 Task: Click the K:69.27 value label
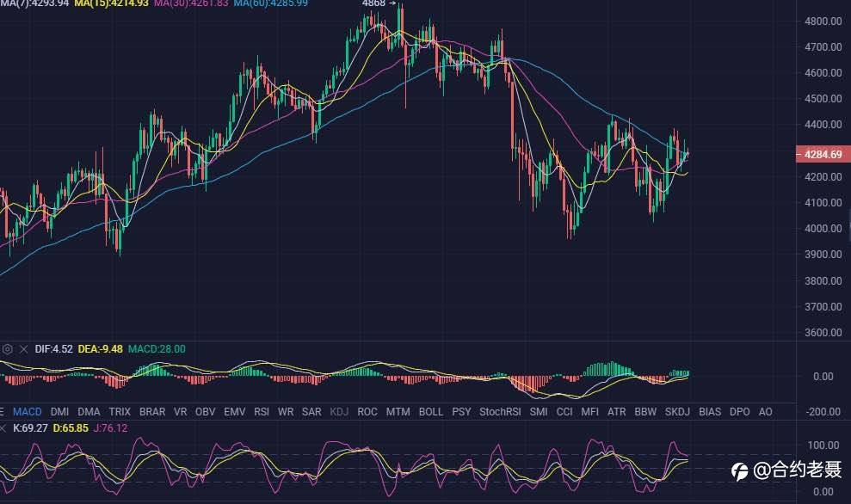[30, 428]
